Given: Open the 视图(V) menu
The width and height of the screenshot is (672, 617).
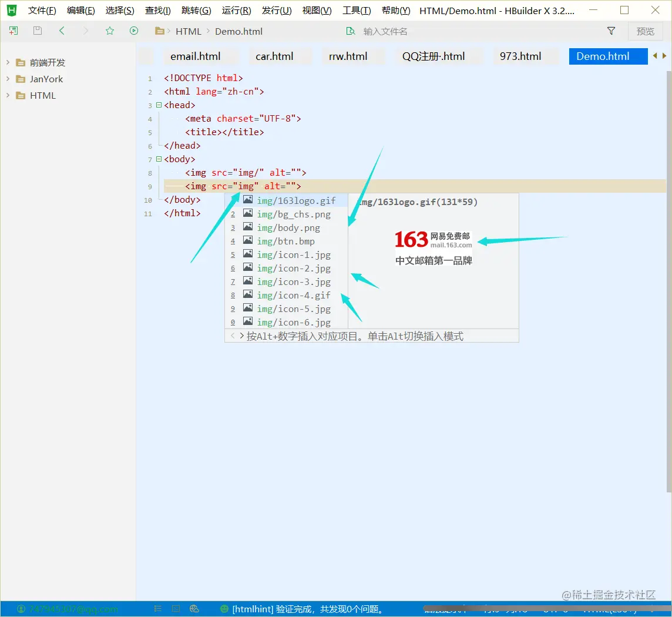Looking at the screenshot, I should (x=317, y=11).
